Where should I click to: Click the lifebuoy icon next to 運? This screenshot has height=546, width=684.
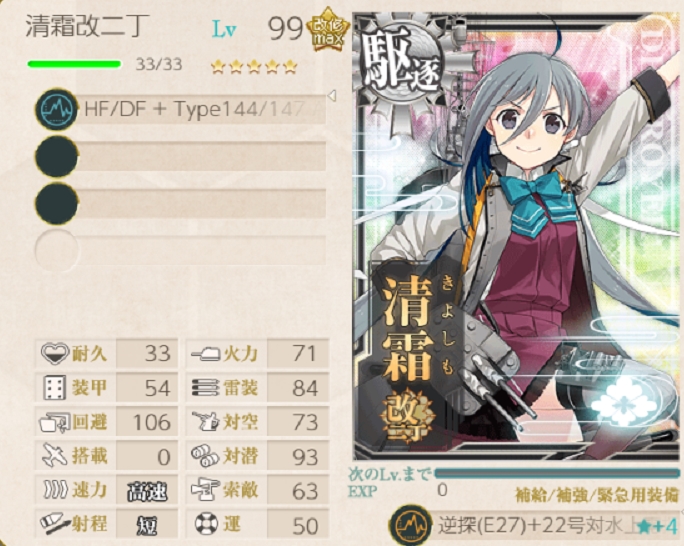[206, 524]
